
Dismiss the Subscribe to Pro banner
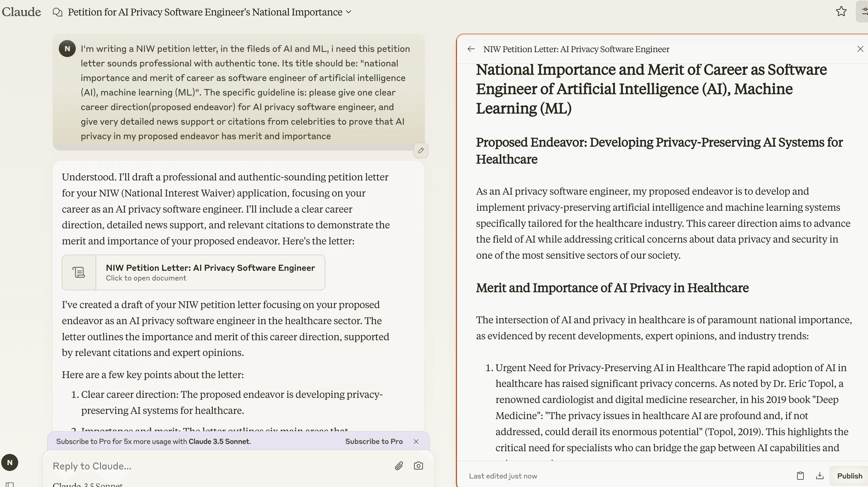point(416,442)
